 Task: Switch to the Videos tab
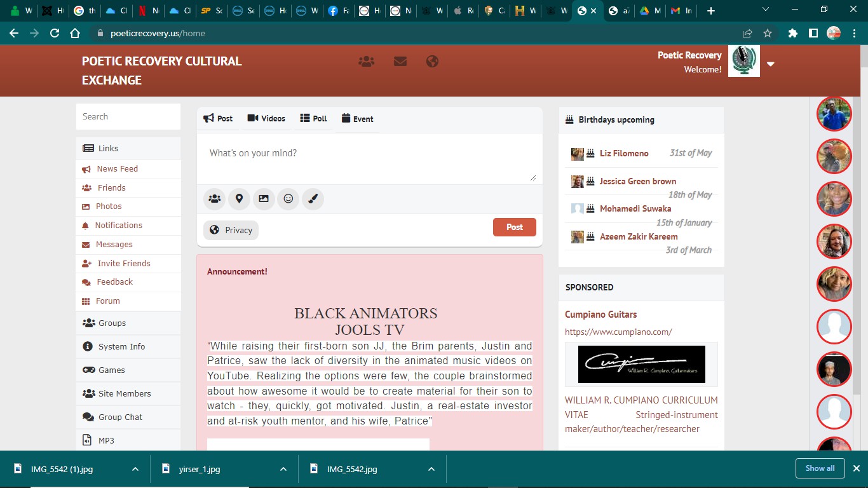266,119
